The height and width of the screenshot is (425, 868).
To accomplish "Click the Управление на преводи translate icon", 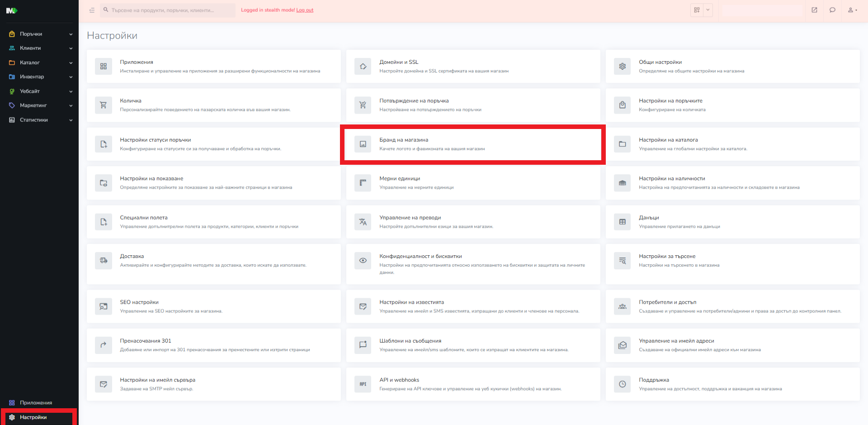I will [x=363, y=222].
